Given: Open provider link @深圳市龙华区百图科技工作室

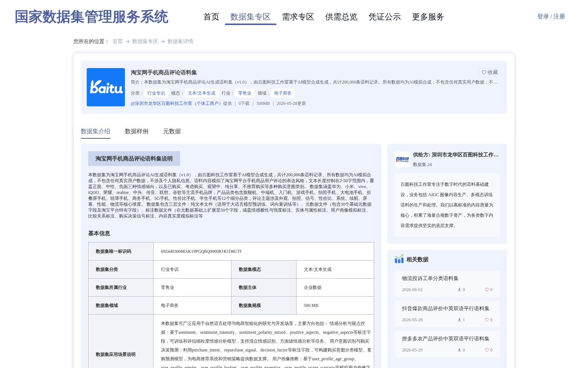Looking at the screenshot, I should click(x=177, y=103).
